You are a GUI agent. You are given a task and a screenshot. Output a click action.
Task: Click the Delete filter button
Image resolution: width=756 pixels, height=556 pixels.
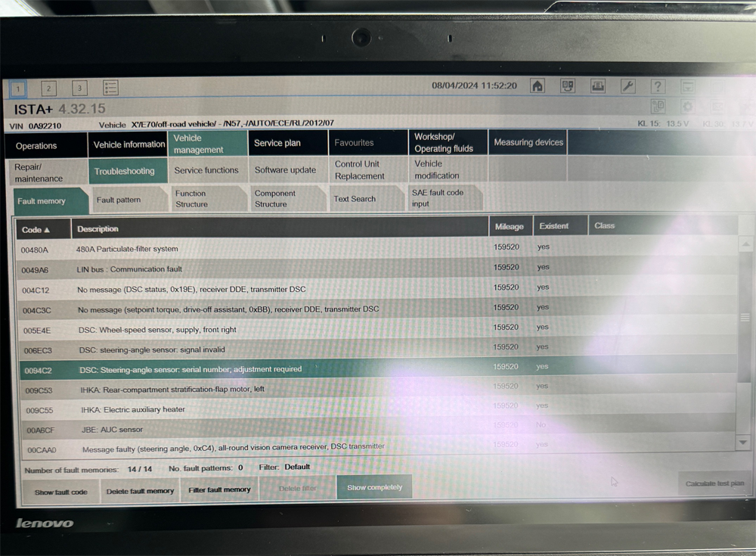[x=297, y=489]
